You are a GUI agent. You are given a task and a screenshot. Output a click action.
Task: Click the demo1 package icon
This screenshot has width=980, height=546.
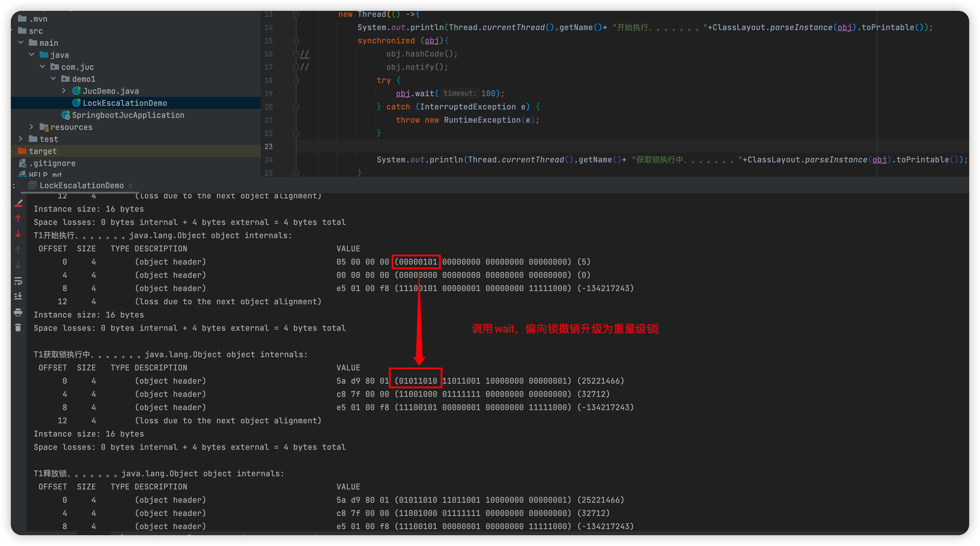66,79
